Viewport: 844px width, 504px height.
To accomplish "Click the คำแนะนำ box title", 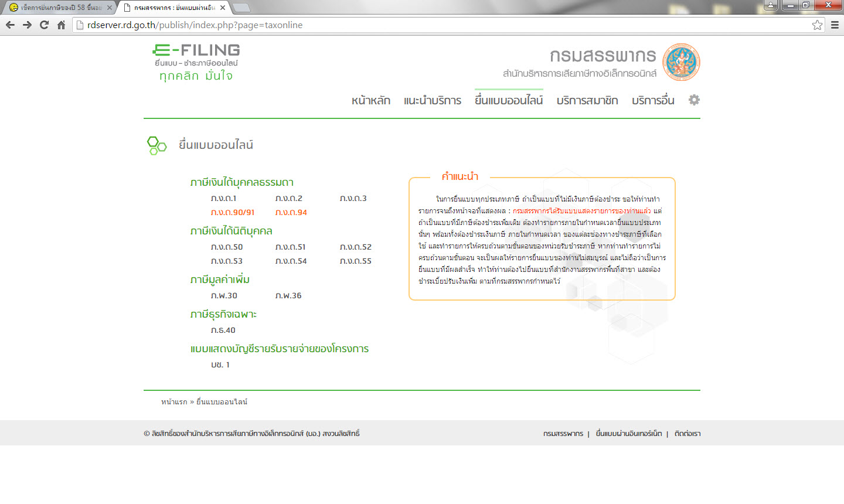I will [460, 176].
